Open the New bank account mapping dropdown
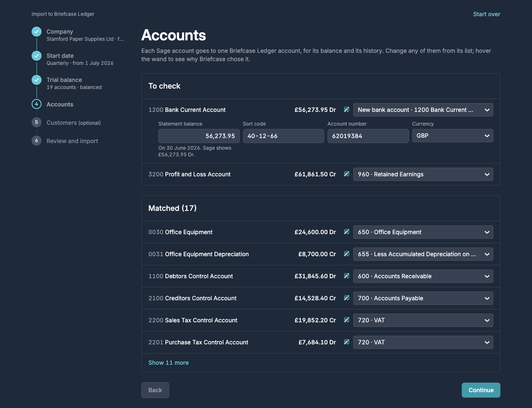Screen dimensions: 532x408 click(x=423, y=110)
